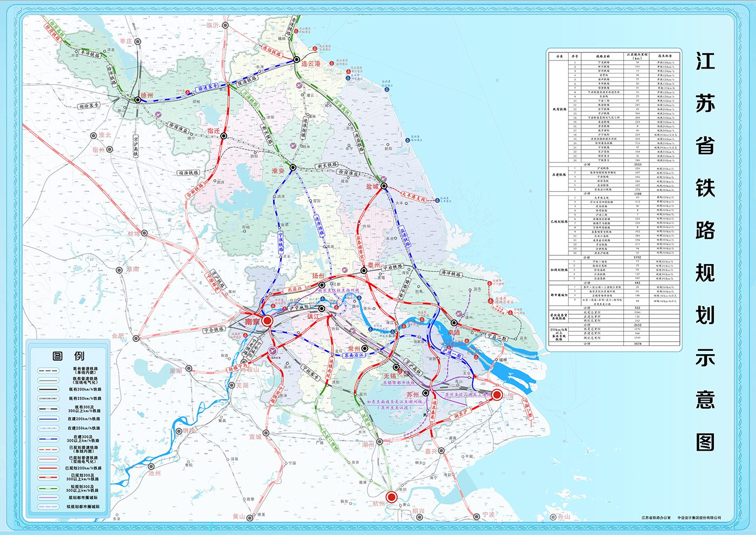Select the Lianyungang (连云港) station node

297,60
